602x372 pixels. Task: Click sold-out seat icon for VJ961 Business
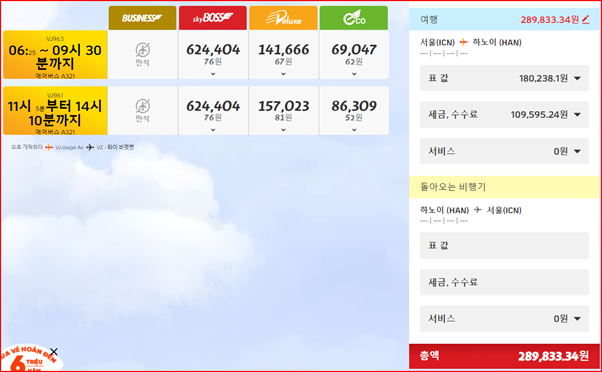(x=142, y=106)
